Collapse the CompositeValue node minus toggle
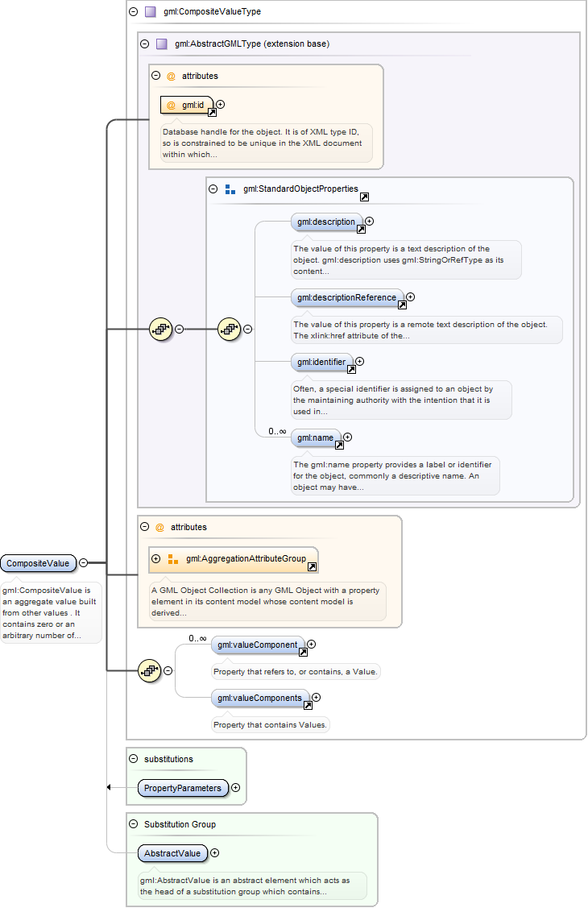Image resolution: width=588 pixels, height=908 pixels. (x=84, y=563)
